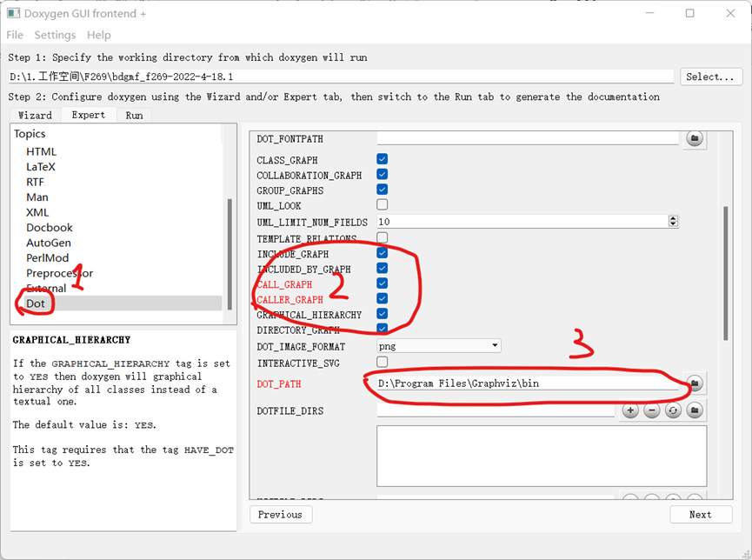
Task: Open the Help menu
Action: pos(99,35)
